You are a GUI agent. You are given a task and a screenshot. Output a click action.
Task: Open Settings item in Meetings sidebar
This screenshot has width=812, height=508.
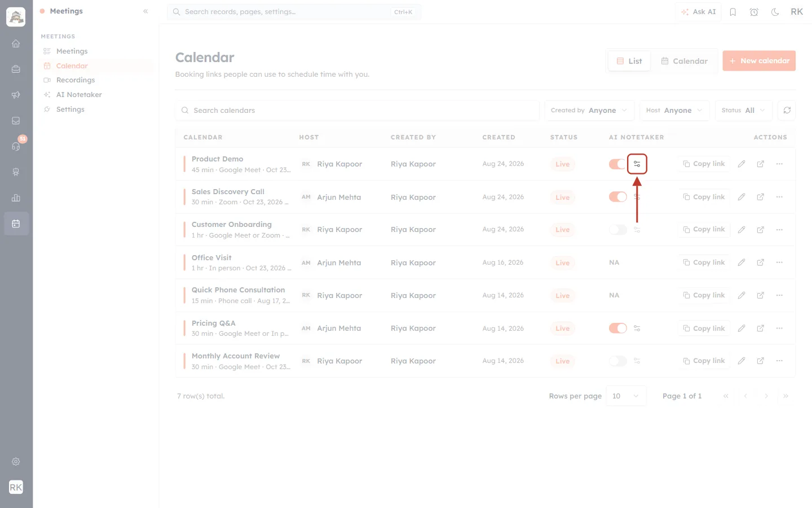pyautogui.click(x=70, y=110)
